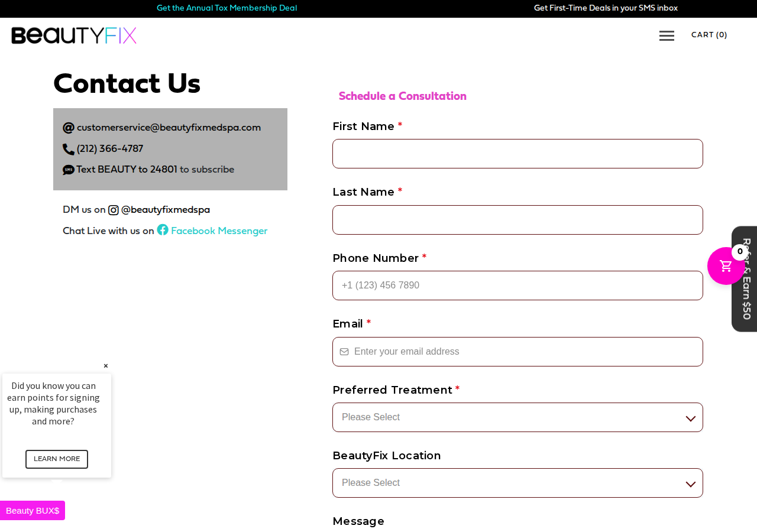This screenshot has height=532, width=757.
Task: Click the Contact Us heading
Action: coord(127,84)
